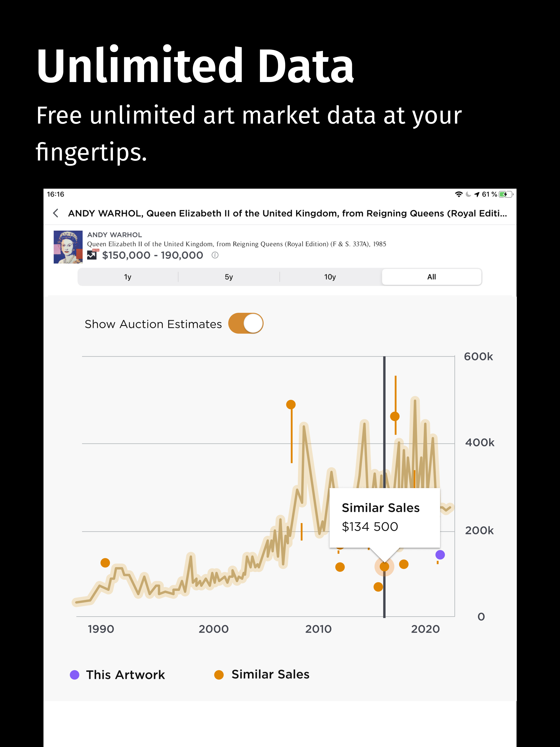Disable the Show Auction Estimates toggle
Screen dimensions: 560x747
point(247,323)
